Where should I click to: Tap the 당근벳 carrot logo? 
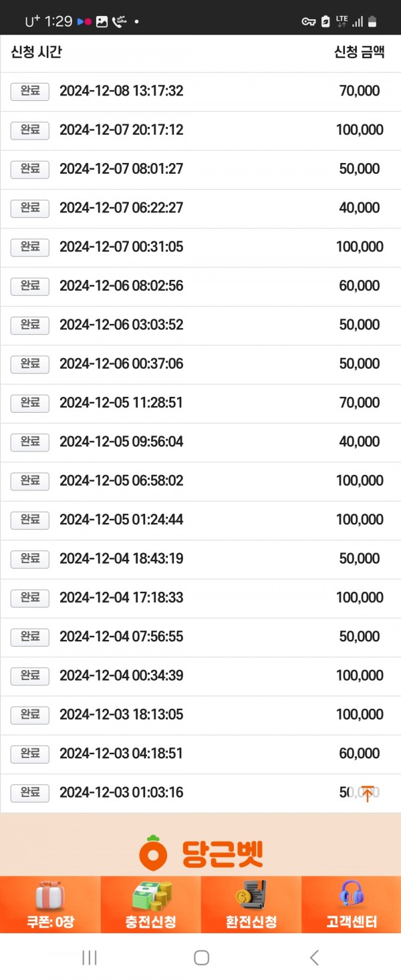coord(200,852)
